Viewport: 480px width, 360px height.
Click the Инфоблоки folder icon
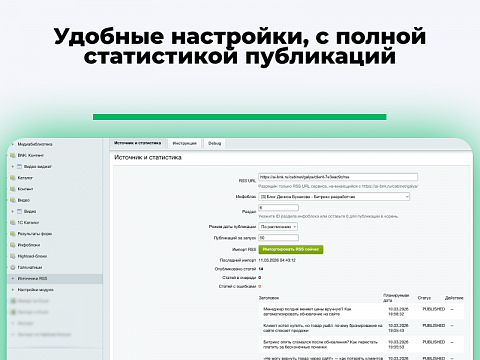[x=13, y=245]
